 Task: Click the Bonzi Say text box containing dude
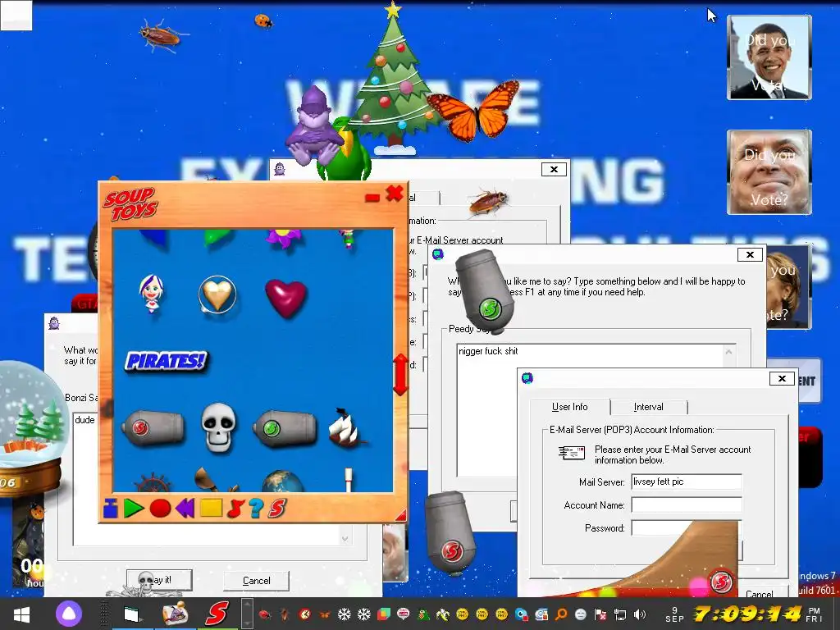(x=212, y=478)
